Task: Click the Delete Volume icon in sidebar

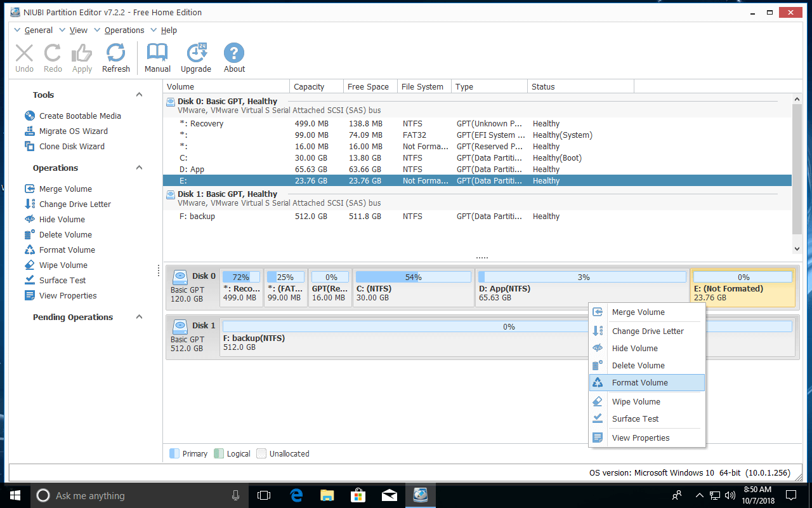Action: [x=29, y=234]
